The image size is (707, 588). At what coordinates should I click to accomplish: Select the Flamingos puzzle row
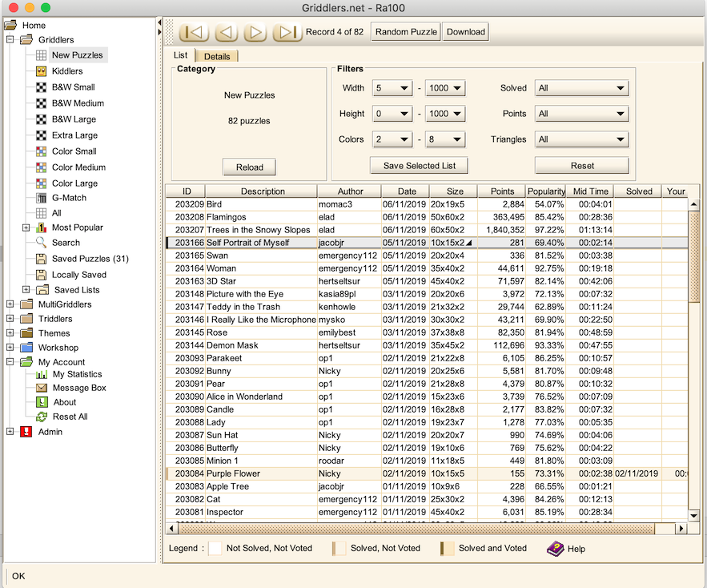(x=427, y=217)
